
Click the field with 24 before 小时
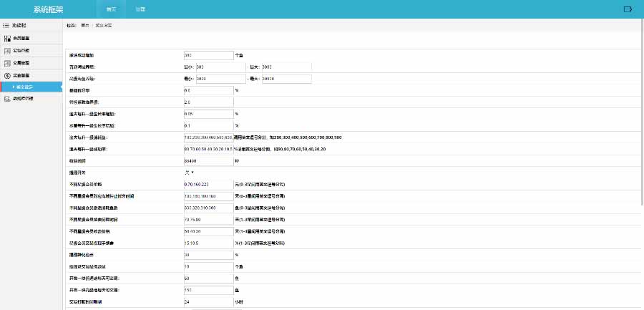[208, 302]
